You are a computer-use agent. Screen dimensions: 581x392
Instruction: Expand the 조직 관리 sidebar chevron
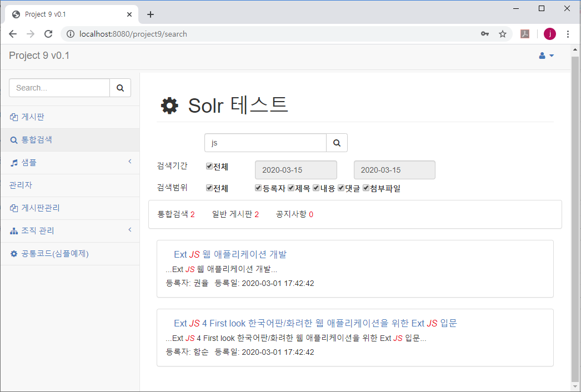pyautogui.click(x=130, y=230)
